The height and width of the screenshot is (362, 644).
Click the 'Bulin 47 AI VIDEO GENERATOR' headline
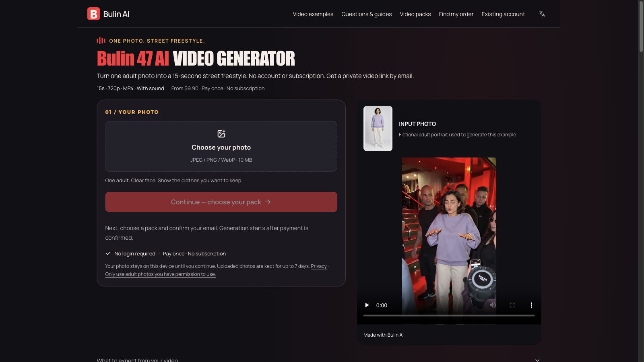coord(196,59)
